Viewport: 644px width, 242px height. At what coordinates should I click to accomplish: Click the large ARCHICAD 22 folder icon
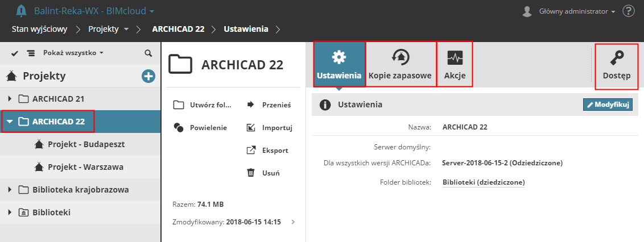pyautogui.click(x=180, y=64)
